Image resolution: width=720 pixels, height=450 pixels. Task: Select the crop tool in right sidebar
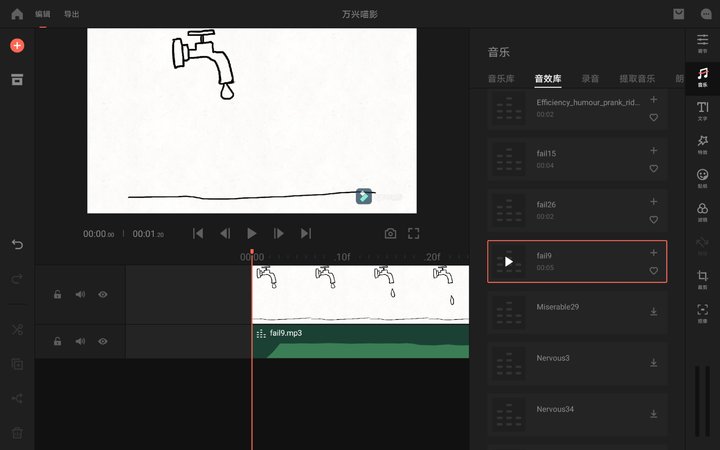click(703, 279)
